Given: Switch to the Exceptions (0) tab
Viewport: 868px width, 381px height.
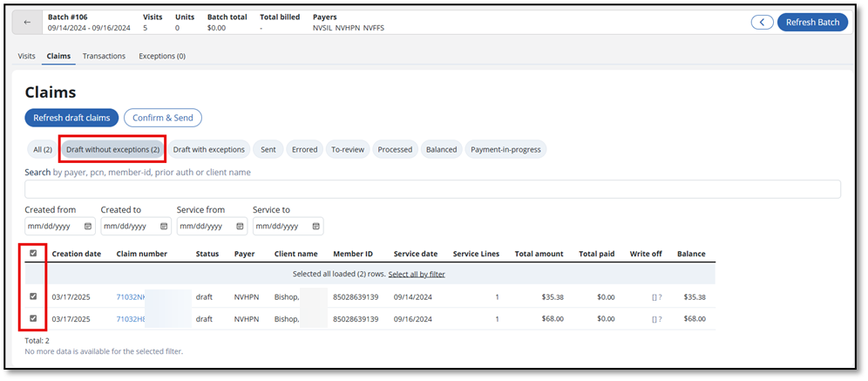Looking at the screenshot, I should [162, 56].
